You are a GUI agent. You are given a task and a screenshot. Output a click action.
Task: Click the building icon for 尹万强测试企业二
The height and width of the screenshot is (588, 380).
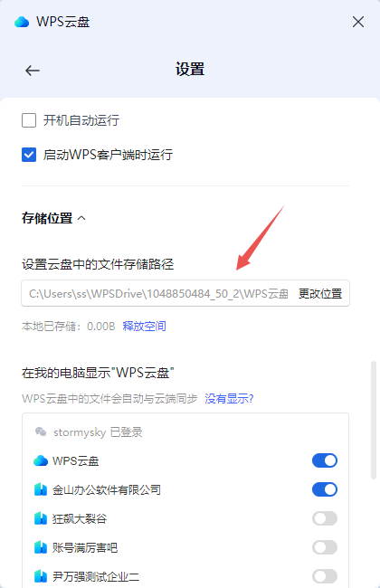[x=41, y=576]
